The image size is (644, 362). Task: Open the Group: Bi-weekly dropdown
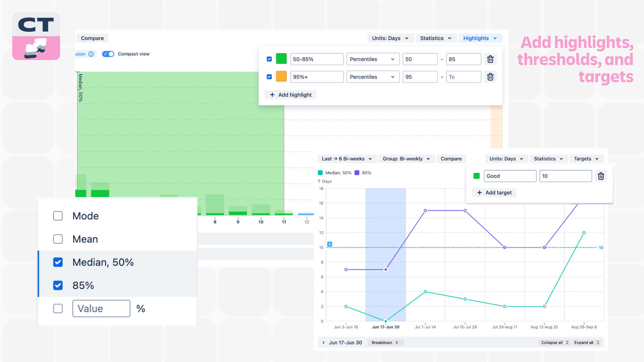point(406,159)
